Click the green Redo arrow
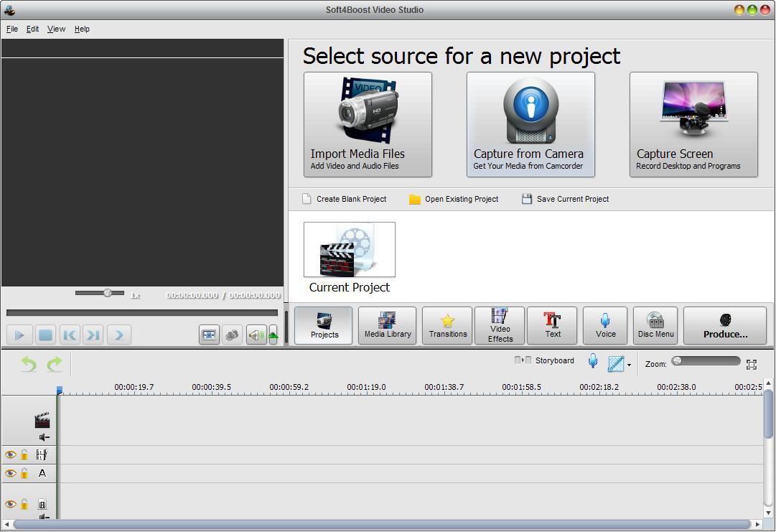The height and width of the screenshot is (532, 776). coord(55,364)
